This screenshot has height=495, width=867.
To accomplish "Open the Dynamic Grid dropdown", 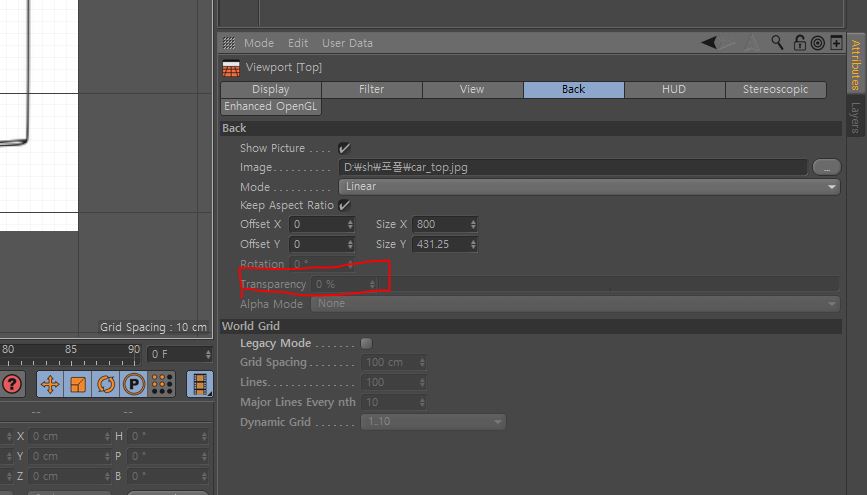I will click(434, 422).
